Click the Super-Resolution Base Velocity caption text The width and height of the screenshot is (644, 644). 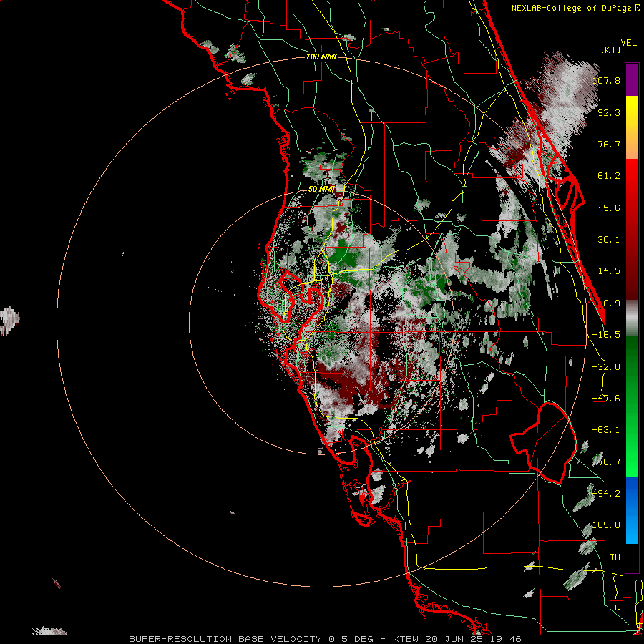(326, 639)
